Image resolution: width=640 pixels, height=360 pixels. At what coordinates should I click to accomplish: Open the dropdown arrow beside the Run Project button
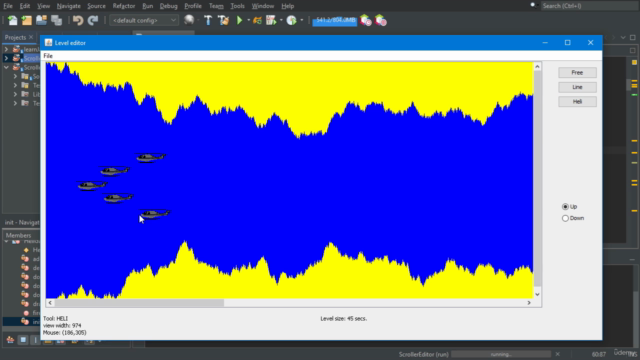(x=249, y=20)
